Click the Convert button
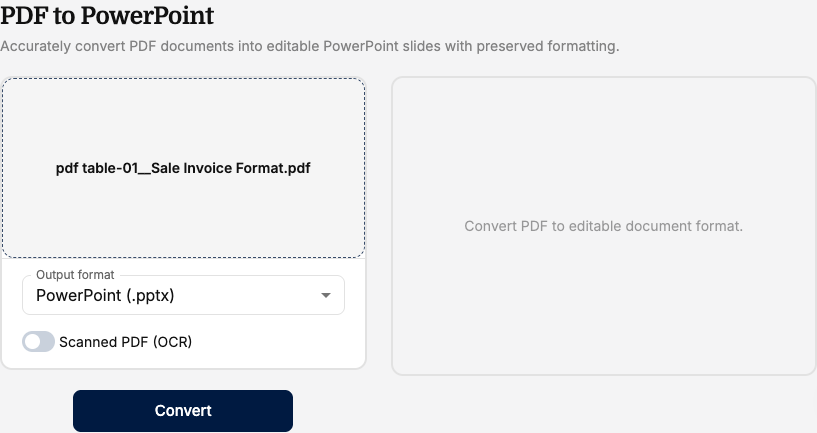Viewport: 817px width, 433px height. (183, 411)
